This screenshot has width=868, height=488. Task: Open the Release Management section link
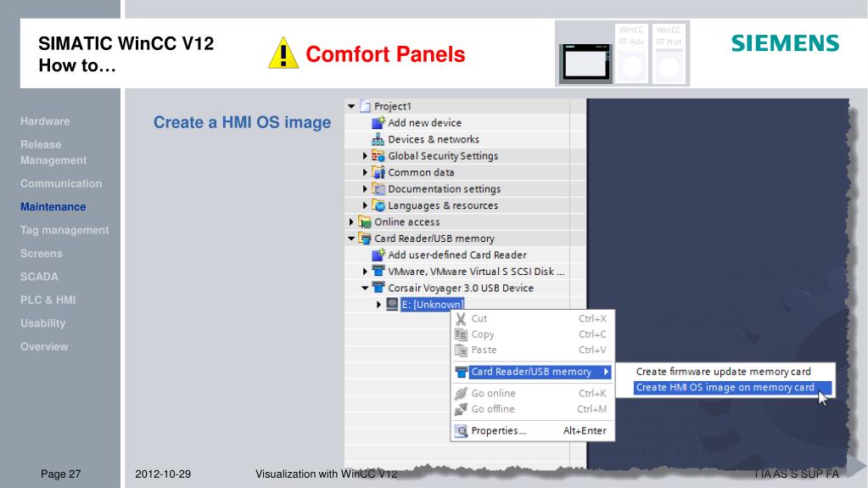click(x=53, y=152)
